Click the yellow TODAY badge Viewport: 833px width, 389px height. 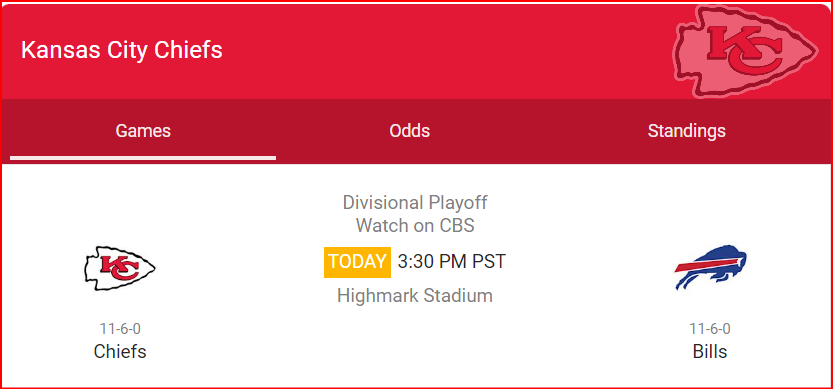[x=358, y=262]
